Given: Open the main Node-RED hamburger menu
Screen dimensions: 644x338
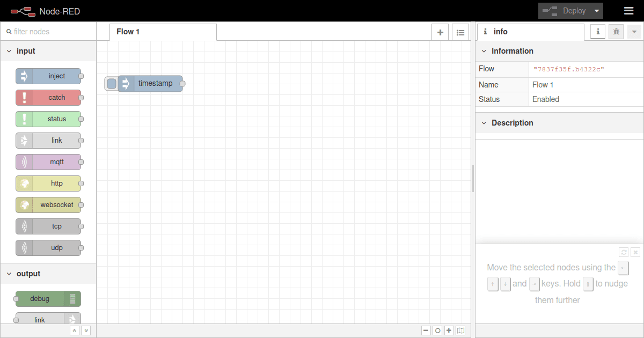Looking at the screenshot, I should [x=628, y=10].
